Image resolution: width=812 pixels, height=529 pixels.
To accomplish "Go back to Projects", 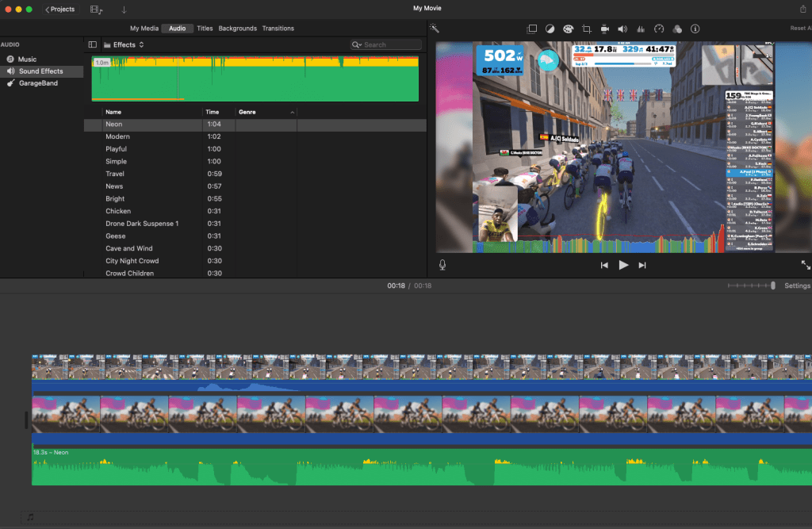I will pyautogui.click(x=59, y=10).
